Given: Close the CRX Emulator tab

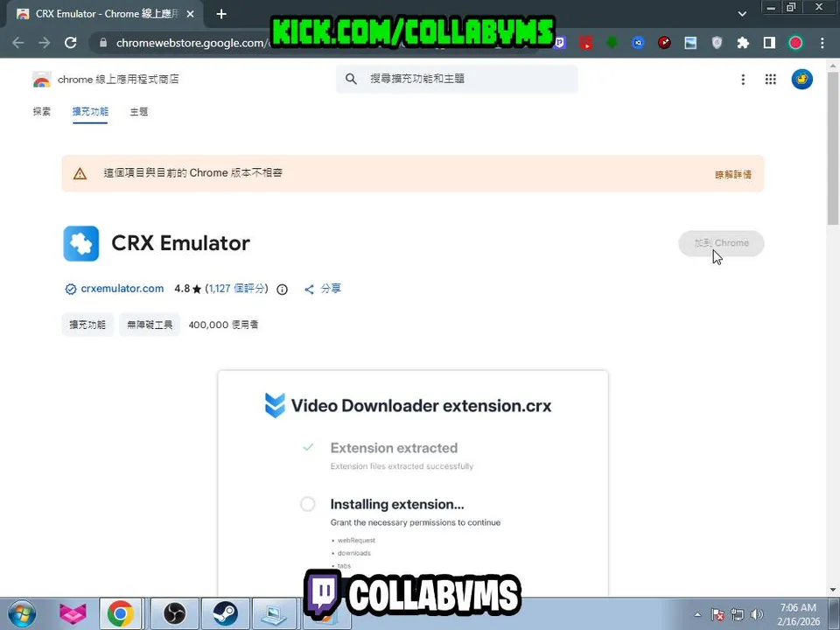Looking at the screenshot, I should point(190,14).
